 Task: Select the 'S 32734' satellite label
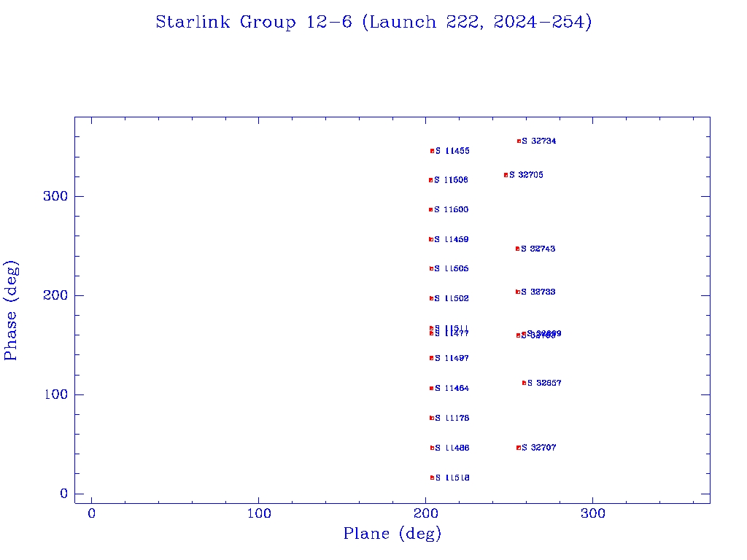coord(539,141)
